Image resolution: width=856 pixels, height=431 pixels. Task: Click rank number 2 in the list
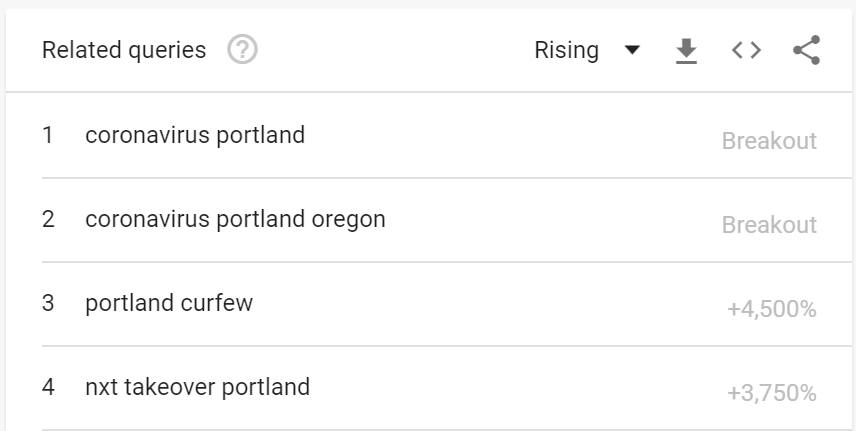[48, 219]
